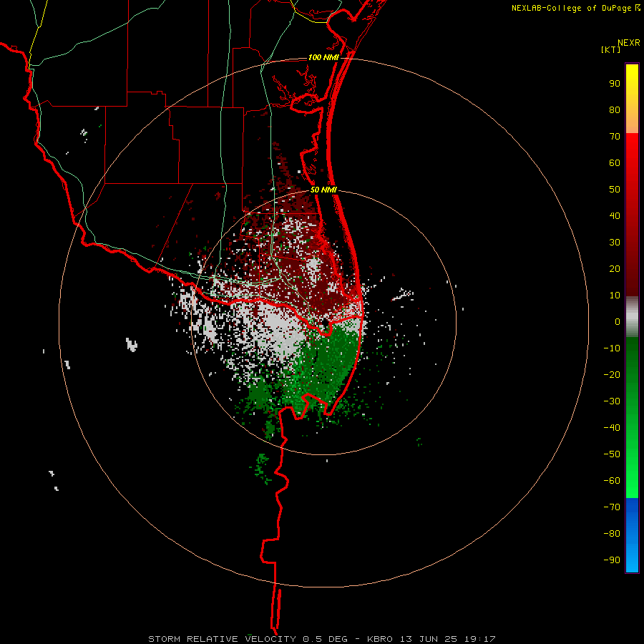Click the -10 value on velocity scale
Screen dimensions: 644x644
click(612, 348)
